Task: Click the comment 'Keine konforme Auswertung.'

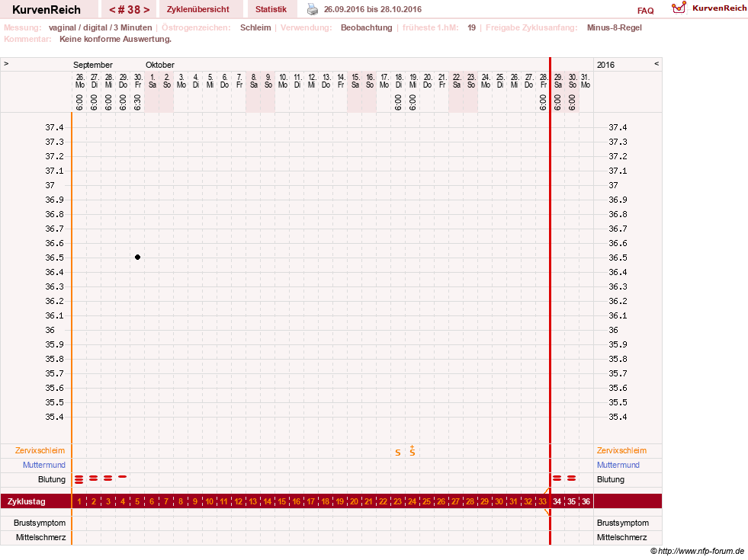Action: 115,39
